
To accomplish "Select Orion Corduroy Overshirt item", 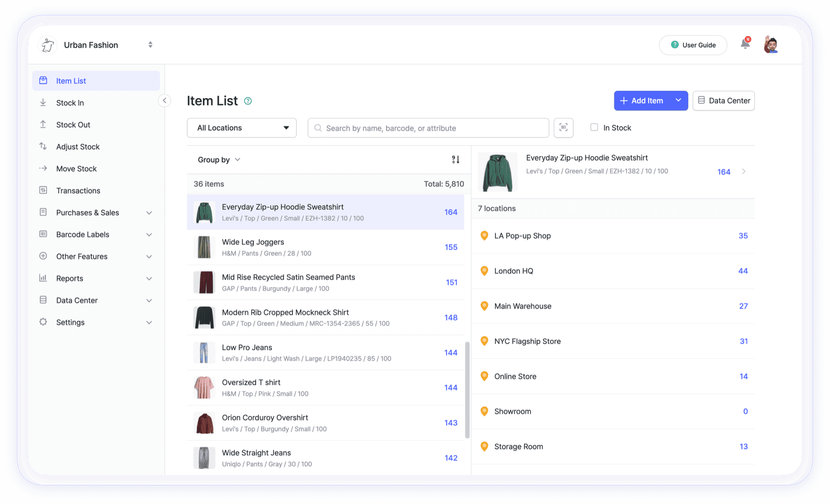I will coord(326,423).
